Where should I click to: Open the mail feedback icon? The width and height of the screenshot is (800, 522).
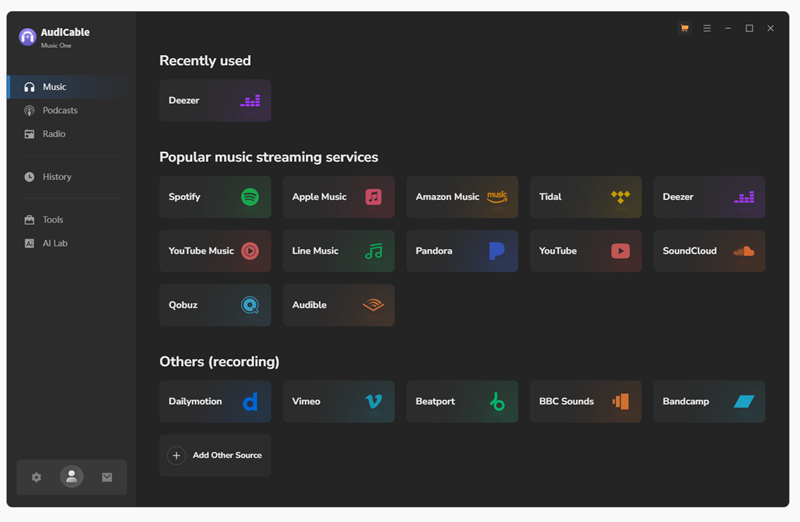coord(107,478)
